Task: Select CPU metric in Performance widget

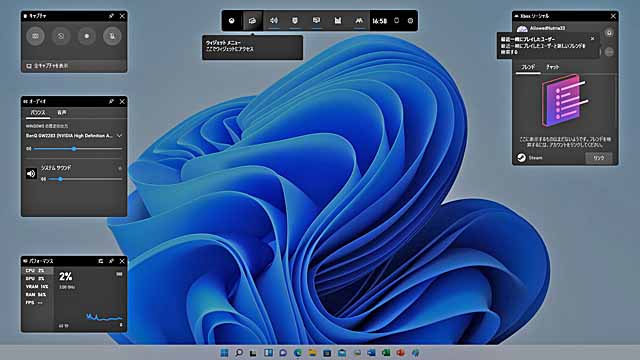Action: coord(37,271)
